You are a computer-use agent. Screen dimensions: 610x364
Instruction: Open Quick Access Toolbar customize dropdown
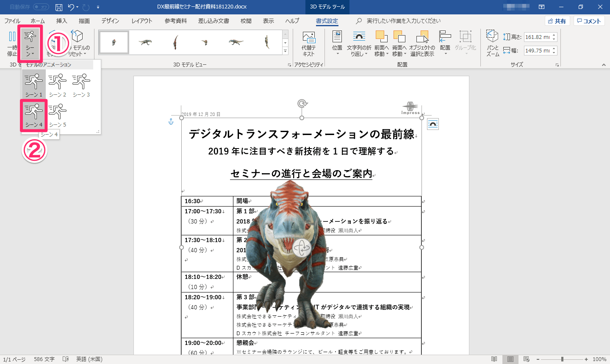click(x=98, y=7)
